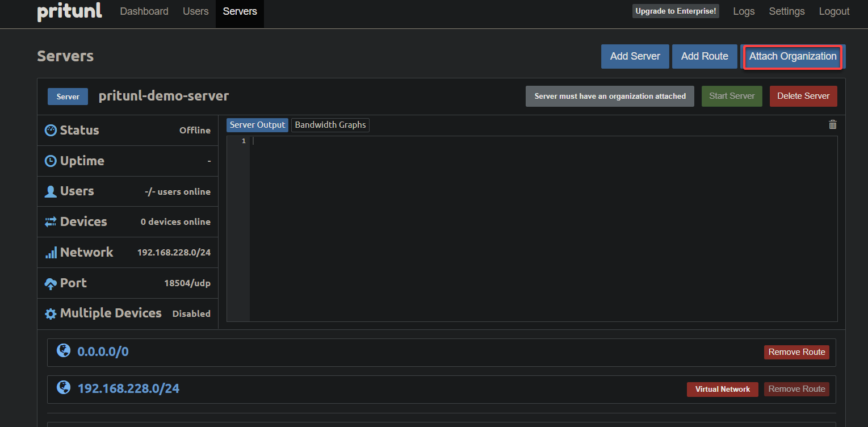Image resolution: width=868 pixels, height=427 pixels.
Task: Click the 18504/udp port value
Action: click(187, 283)
